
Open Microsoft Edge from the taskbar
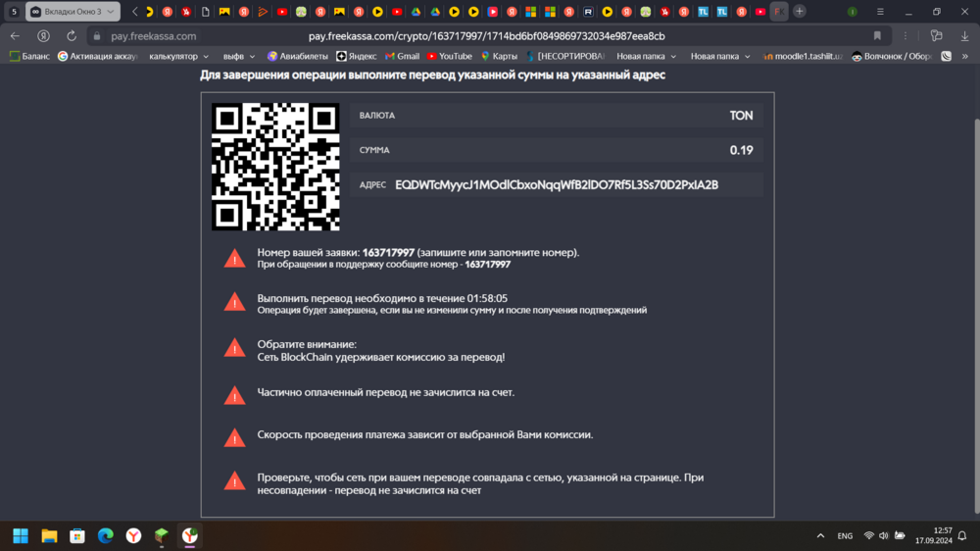106,536
